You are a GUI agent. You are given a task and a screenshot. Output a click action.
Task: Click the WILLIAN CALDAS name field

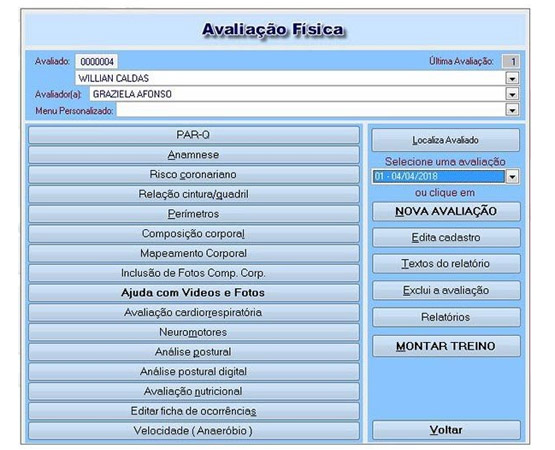(x=291, y=78)
